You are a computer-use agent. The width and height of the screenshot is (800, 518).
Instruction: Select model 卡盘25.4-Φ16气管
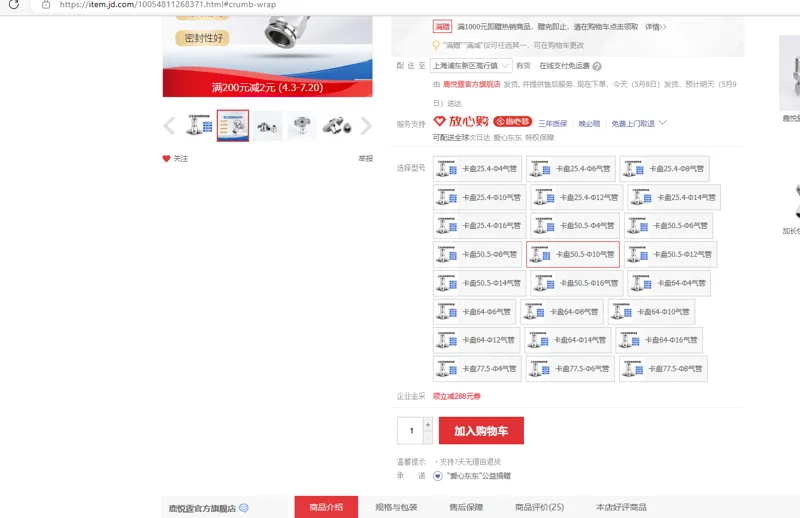click(480, 226)
